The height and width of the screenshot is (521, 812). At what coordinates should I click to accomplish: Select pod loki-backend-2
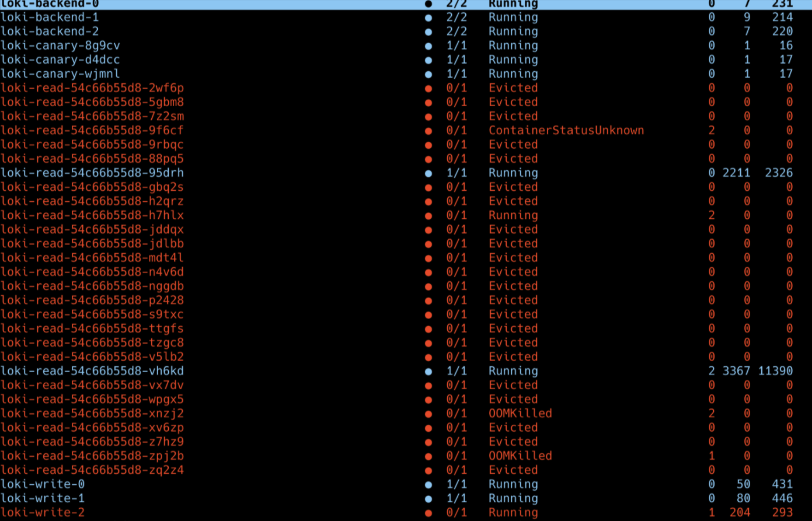point(50,32)
